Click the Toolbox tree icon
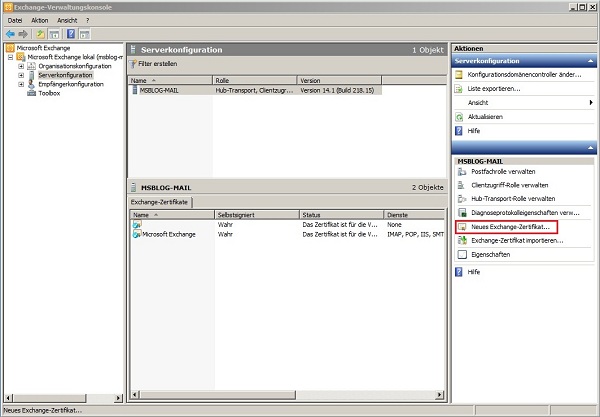 click(x=31, y=93)
